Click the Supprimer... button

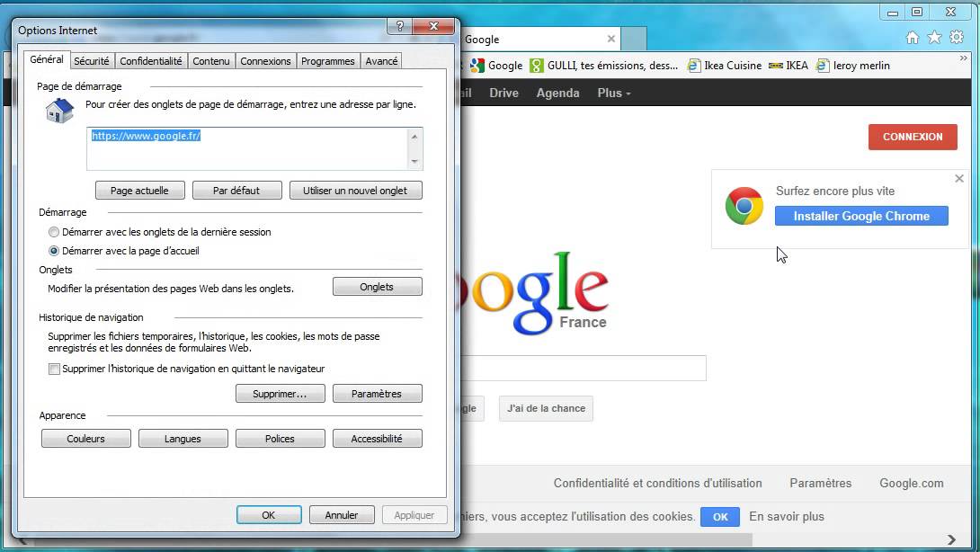coord(280,394)
